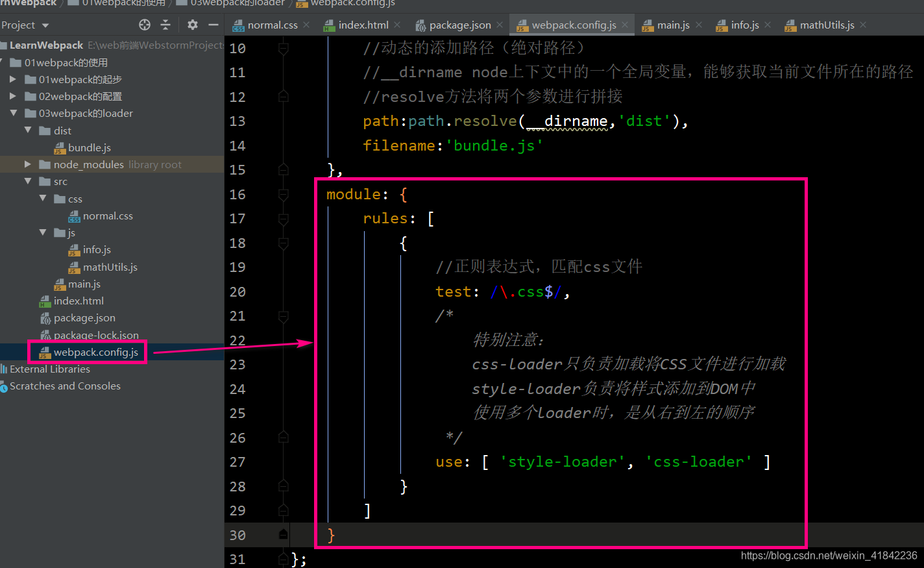Click the collapse all icon in Project panel
Image resolution: width=924 pixels, height=568 pixels.
coord(165,25)
